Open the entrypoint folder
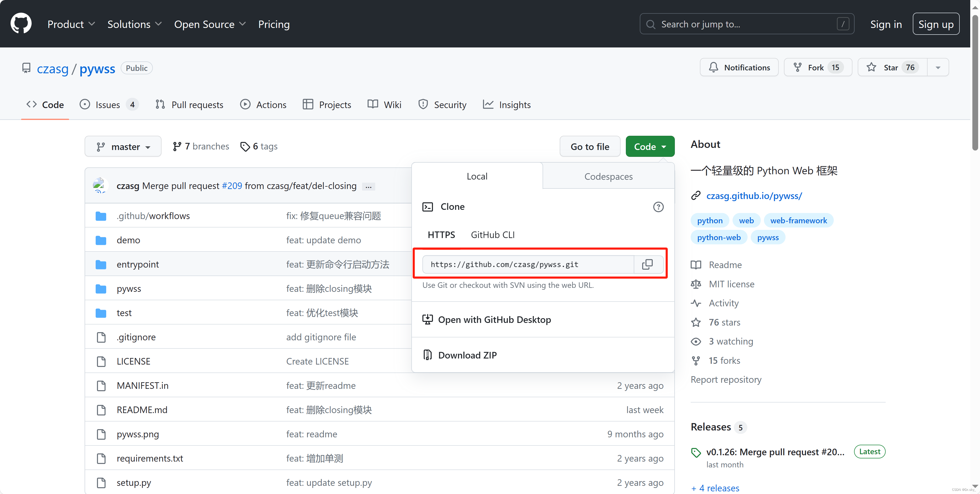The image size is (980, 494). click(x=138, y=264)
